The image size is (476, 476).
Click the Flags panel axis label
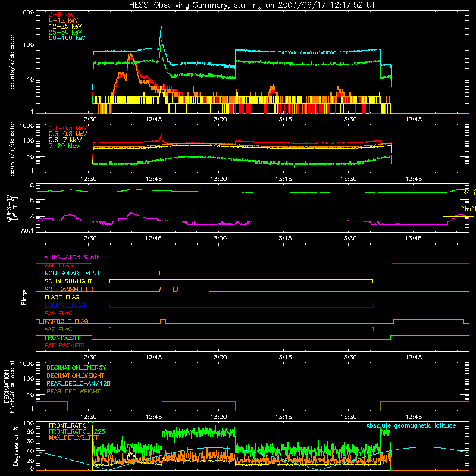coord(24,297)
